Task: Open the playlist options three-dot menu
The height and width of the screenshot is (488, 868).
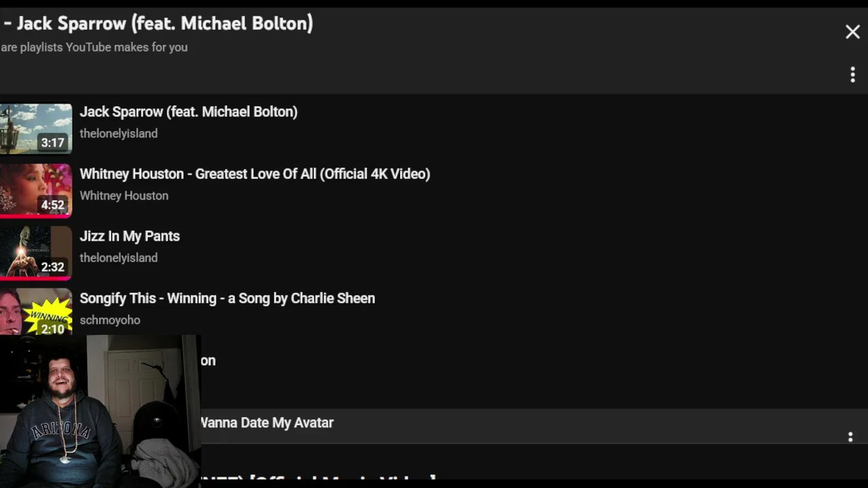Action: coord(852,75)
